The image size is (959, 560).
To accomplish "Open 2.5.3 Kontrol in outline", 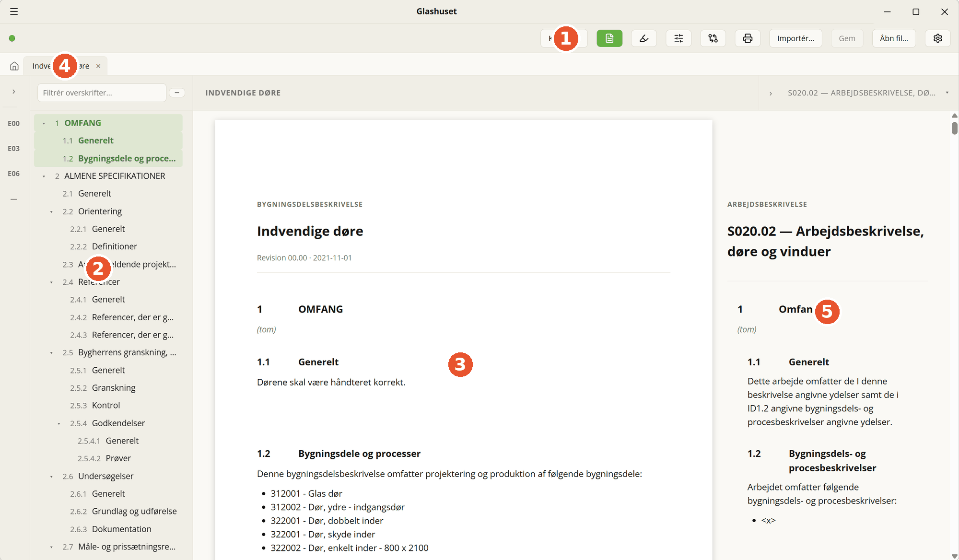I will (108, 405).
